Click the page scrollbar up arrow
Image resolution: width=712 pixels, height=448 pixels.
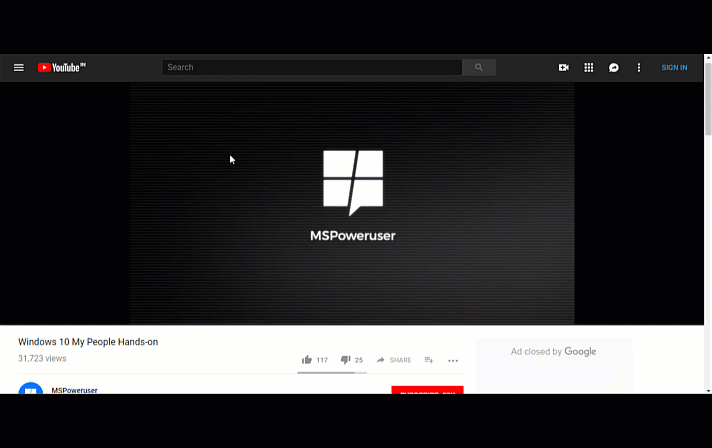point(708,58)
